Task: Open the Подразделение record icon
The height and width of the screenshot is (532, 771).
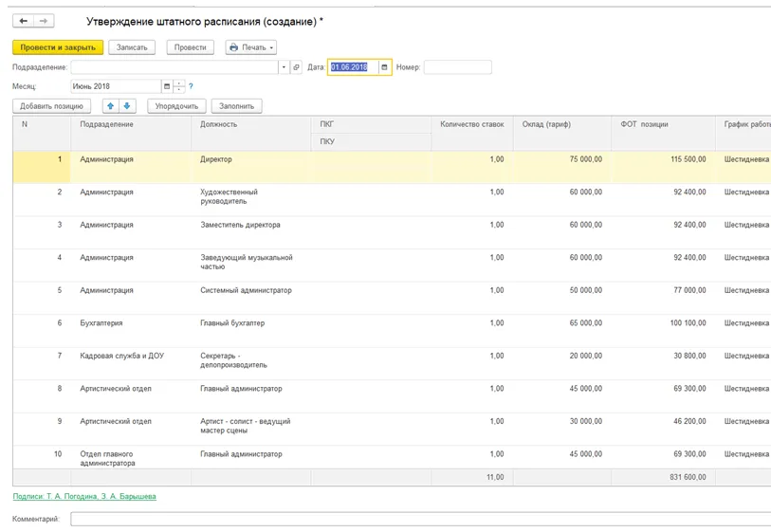Action: pyautogui.click(x=296, y=67)
